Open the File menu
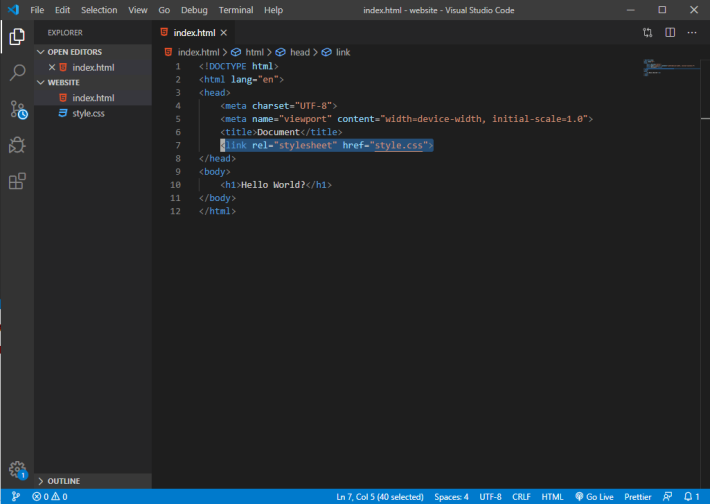The height and width of the screenshot is (504, 710). [37, 10]
